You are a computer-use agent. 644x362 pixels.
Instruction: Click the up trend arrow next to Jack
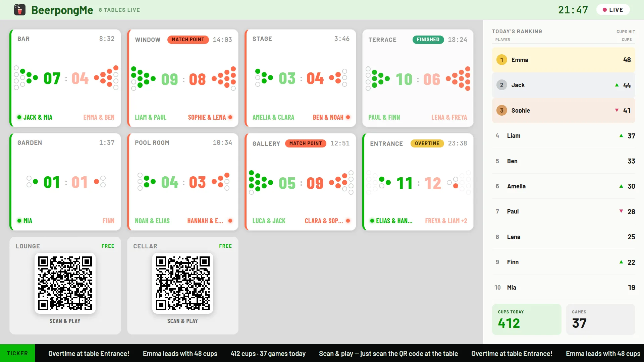[617, 85]
